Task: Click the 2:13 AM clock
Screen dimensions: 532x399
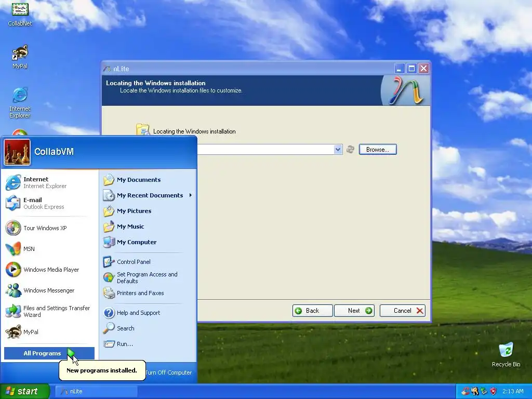Action: 513,391
